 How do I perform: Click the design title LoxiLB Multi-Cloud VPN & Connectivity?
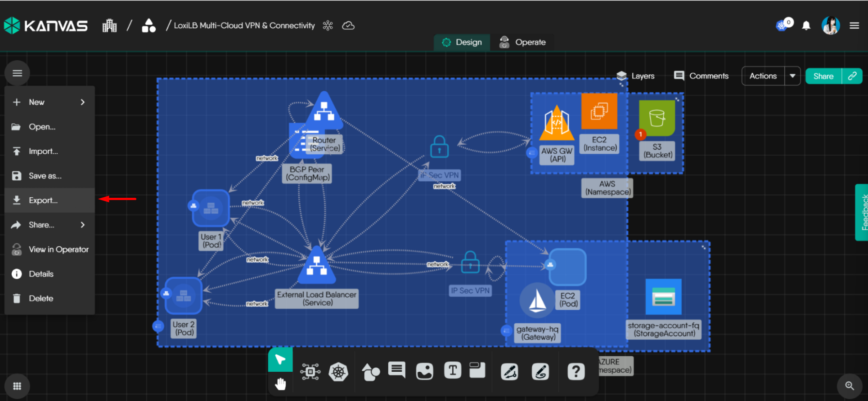click(x=244, y=26)
